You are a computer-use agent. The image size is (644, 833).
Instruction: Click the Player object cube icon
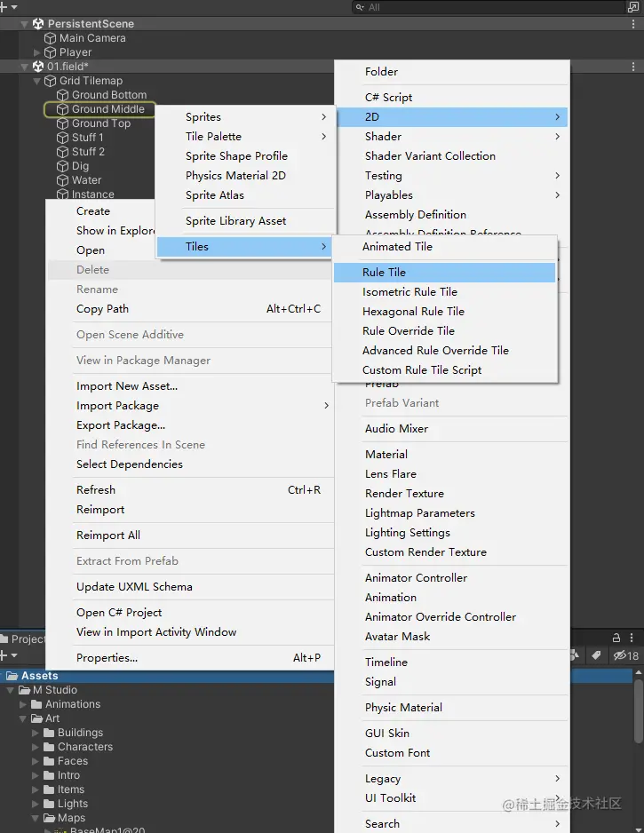tap(50, 52)
